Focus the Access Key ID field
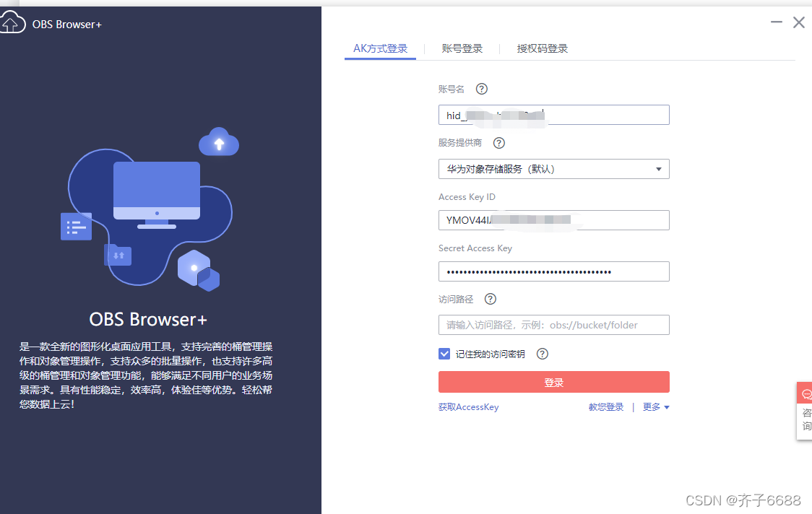The image size is (812, 514). [x=553, y=220]
